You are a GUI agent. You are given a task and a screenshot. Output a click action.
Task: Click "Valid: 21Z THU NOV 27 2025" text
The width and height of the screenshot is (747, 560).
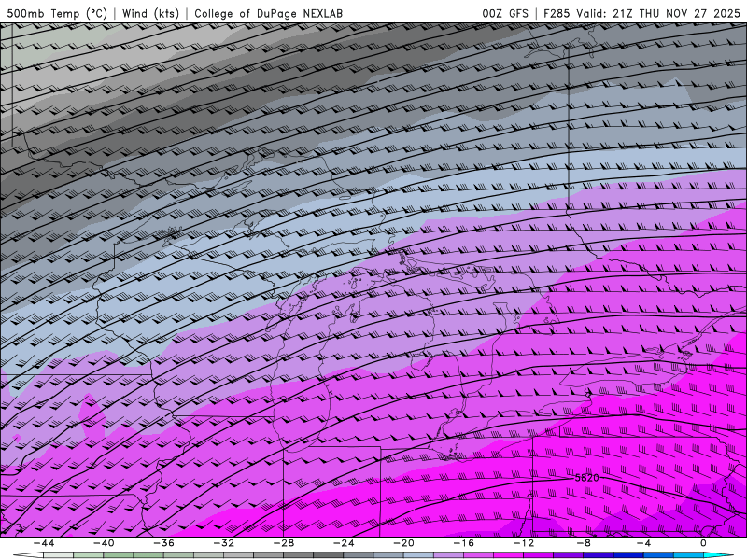(658, 13)
